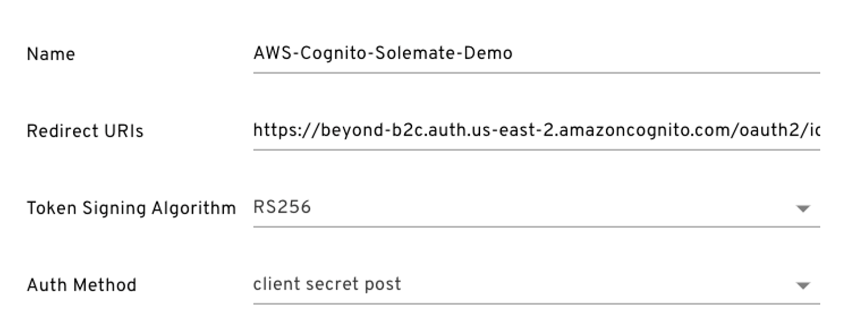The height and width of the screenshot is (329, 868).
Task: Select the RS256 value text
Action: tap(282, 208)
